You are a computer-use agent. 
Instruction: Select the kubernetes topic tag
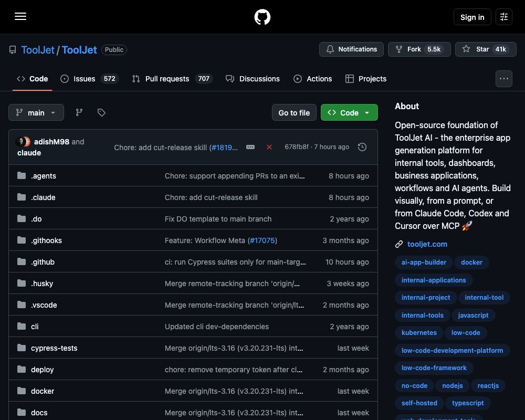(x=419, y=332)
